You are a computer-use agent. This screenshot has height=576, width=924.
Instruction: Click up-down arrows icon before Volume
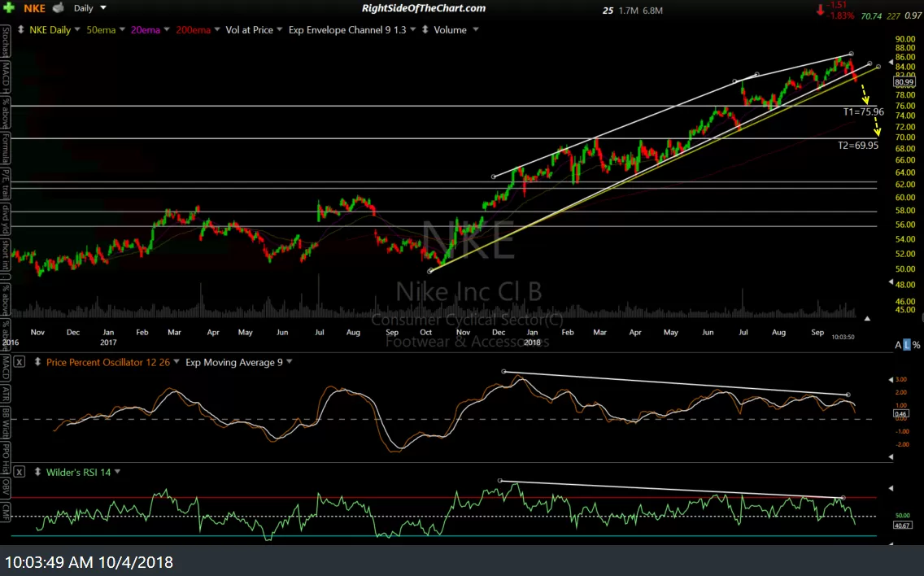(425, 29)
